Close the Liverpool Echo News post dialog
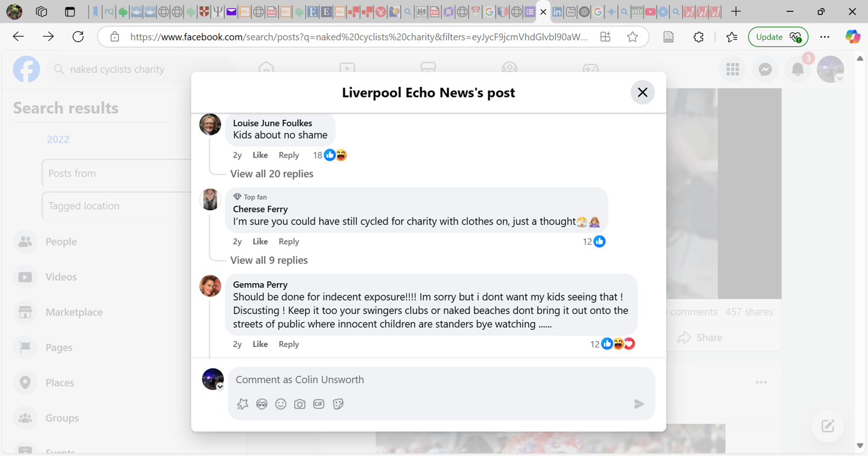 643,92
